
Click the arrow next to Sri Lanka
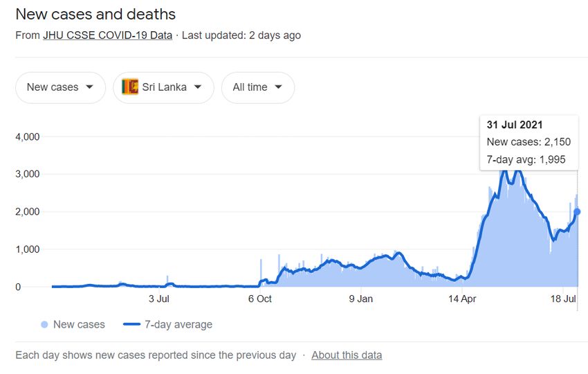tap(198, 87)
